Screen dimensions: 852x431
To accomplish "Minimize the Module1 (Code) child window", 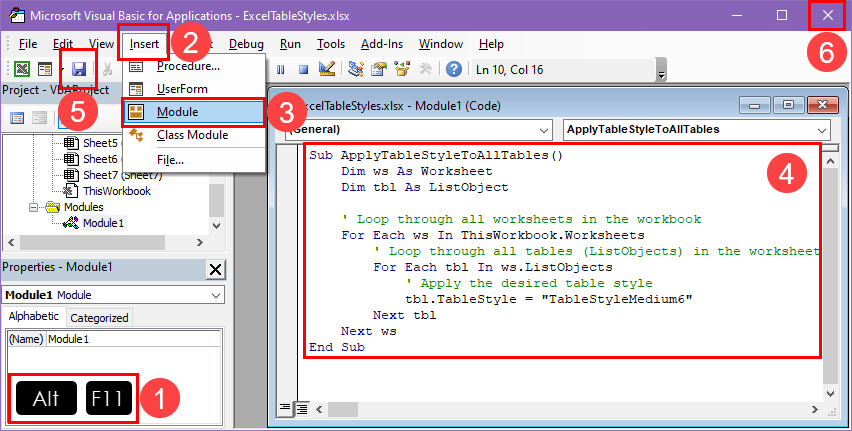I will [x=755, y=105].
